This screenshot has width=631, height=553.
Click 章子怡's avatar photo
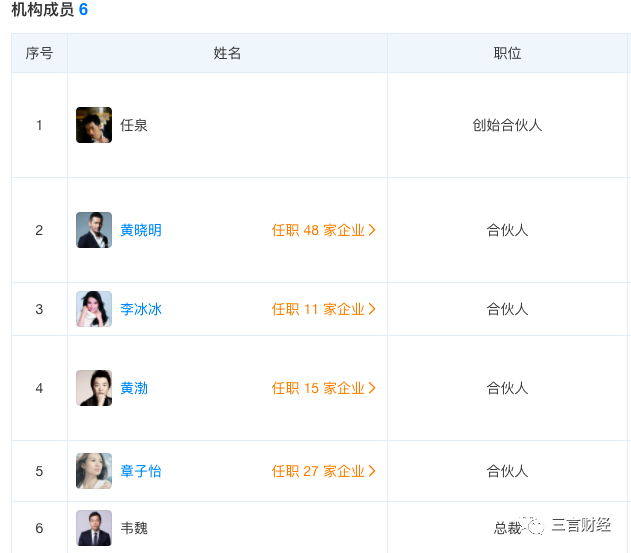click(94, 471)
